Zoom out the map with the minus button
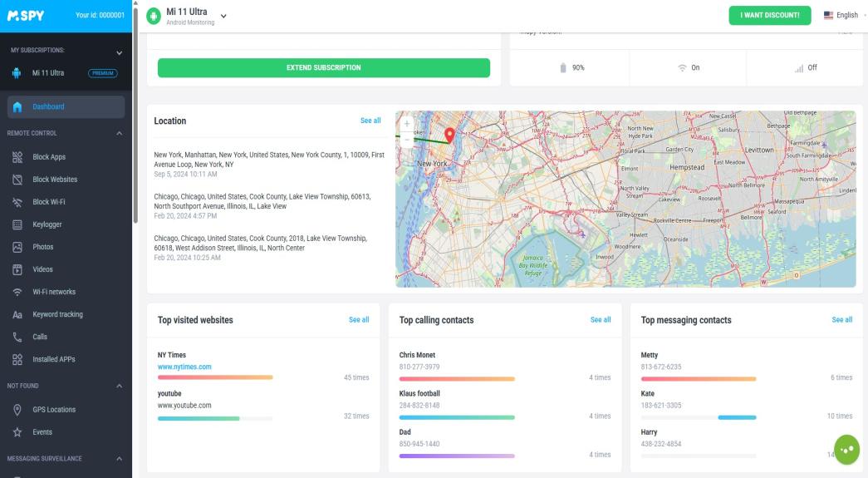 click(x=406, y=139)
